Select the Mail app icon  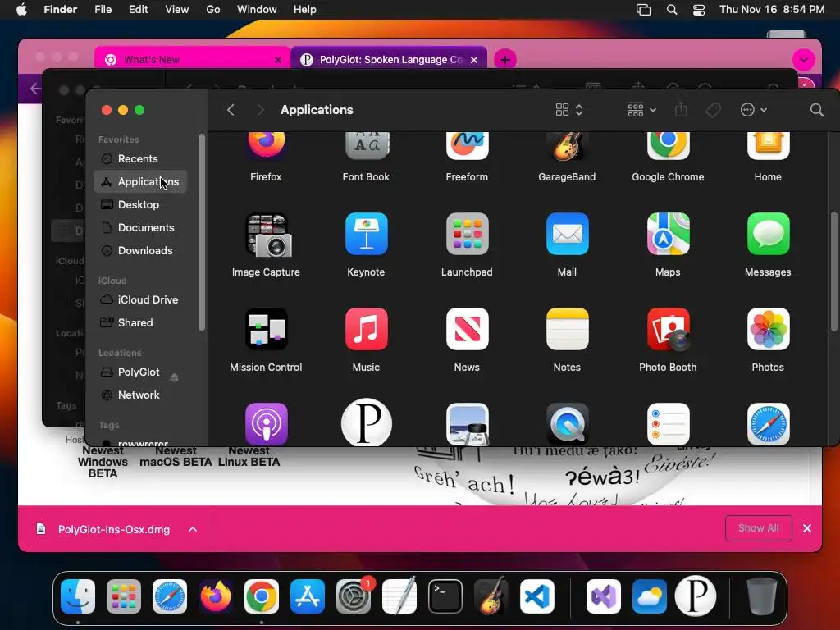pos(567,234)
